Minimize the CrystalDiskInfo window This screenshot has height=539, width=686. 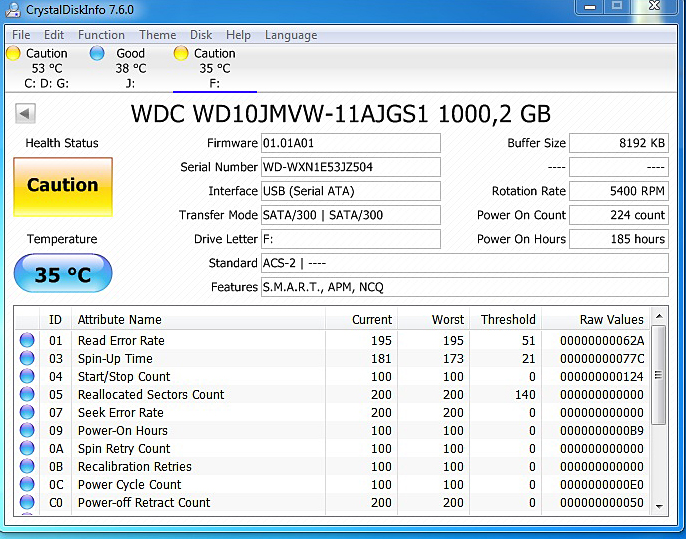[x=590, y=7]
